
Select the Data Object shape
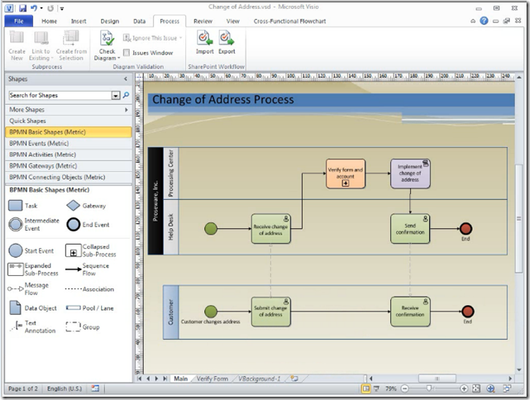[15, 307]
